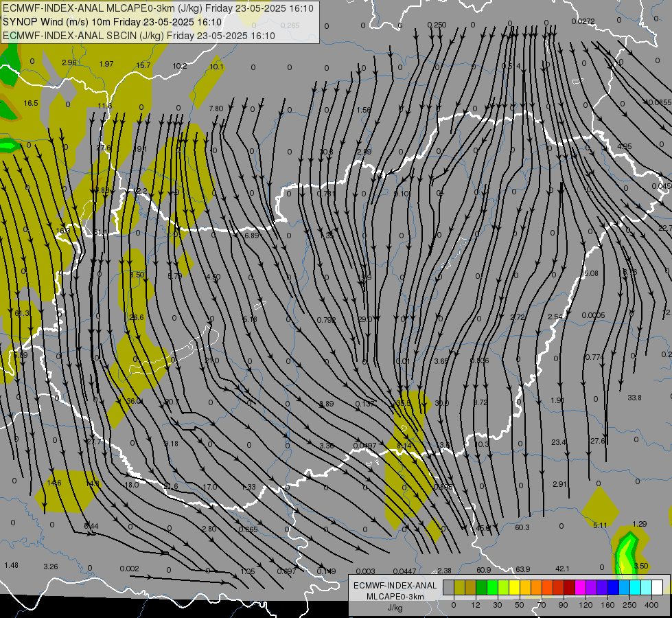The image size is (672, 618).
Task: Click the grid value 6.89
Action: (252, 236)
